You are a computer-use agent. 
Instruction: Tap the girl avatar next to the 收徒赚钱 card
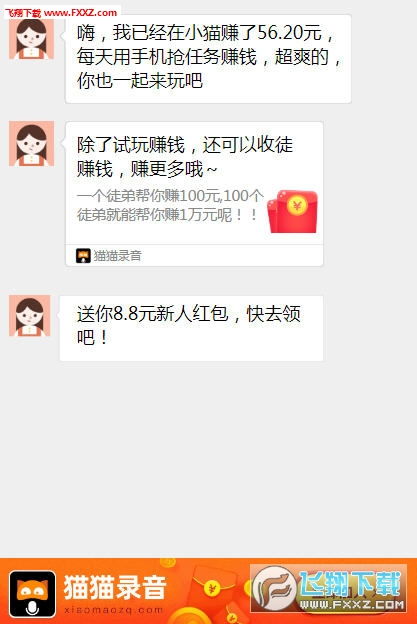(x=31, y=144)
